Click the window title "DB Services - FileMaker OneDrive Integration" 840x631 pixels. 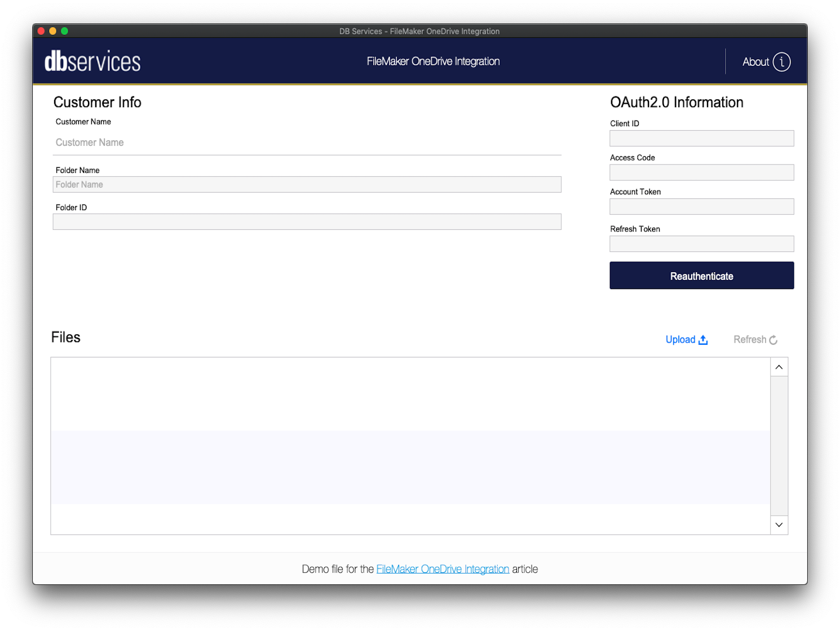pos(419,32)
